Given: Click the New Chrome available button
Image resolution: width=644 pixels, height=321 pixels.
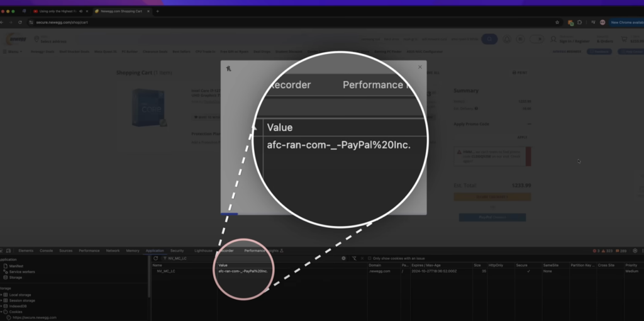Looking at the screenshot, I should [627, 22].
